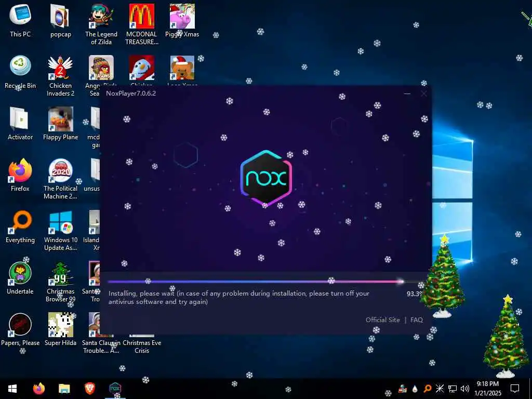Select the Chicken Invaders 2 shortcut
Image resolution: width=532 pixels, height=399 pixels.
pos(60,76)
